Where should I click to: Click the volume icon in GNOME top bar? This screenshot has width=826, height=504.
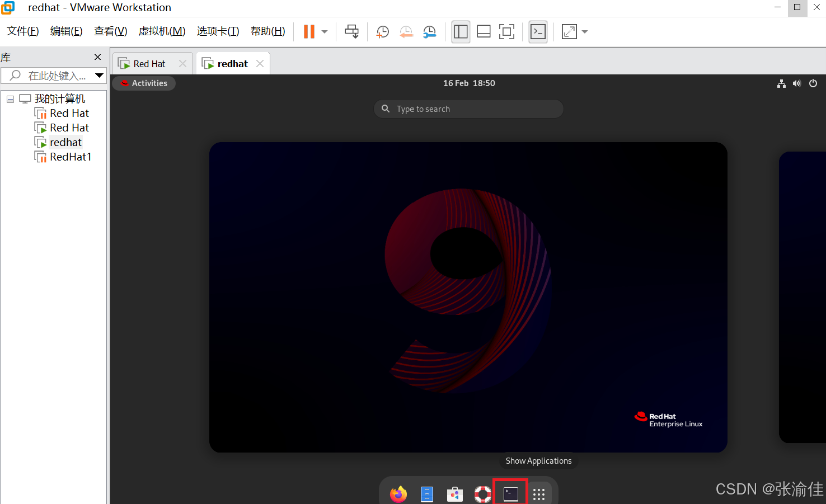(x=797, y=83)
